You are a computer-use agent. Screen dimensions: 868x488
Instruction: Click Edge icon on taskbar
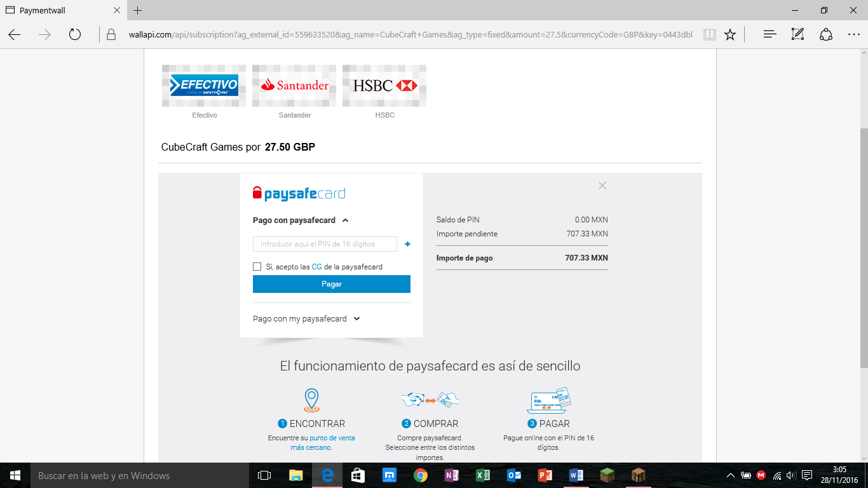coord(327,475)
